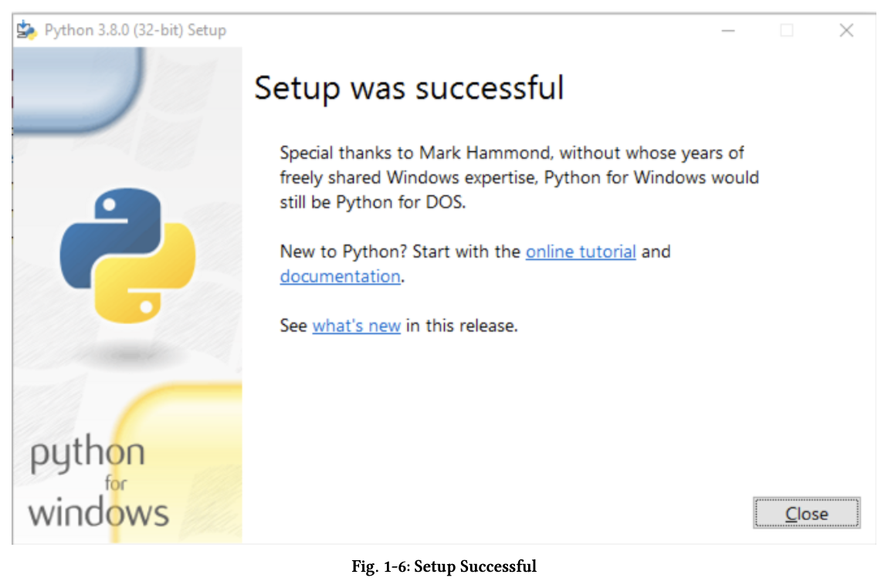Click the Mark Hammond thanks paragraph
The image size is (888, 588).
[x=517, y=177]
